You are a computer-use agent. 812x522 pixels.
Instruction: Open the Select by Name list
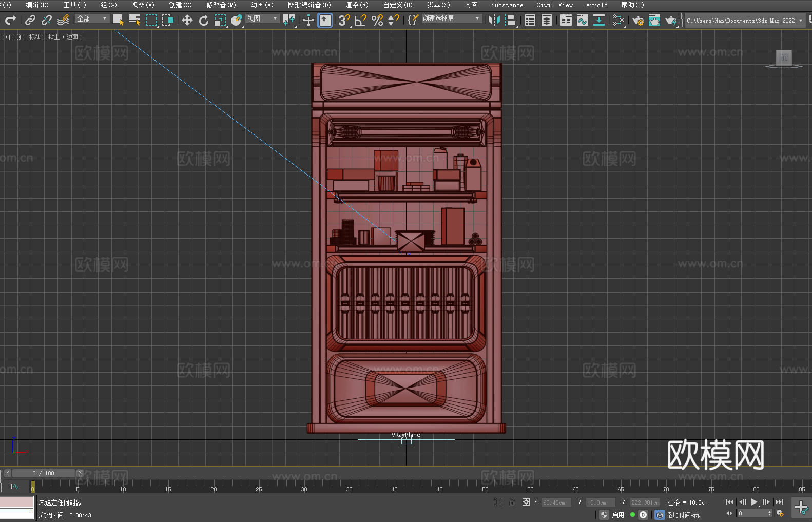134,20
